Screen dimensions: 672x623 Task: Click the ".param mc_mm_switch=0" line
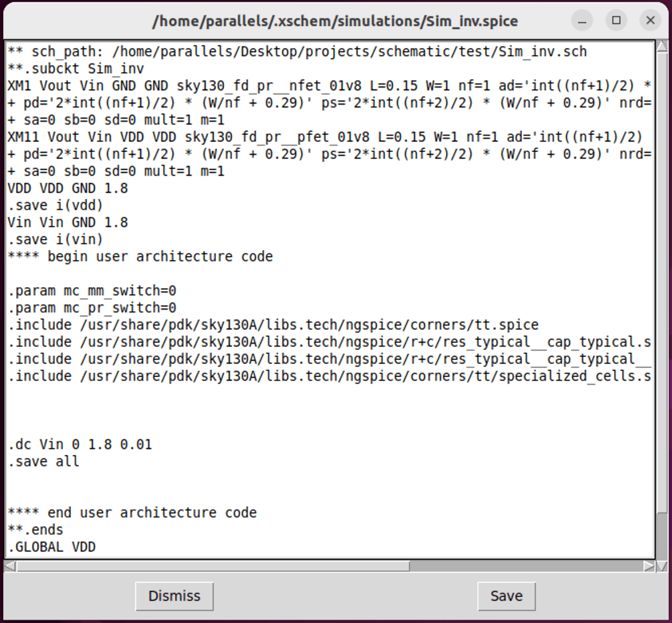pyautogui.click(x=92, y=291)
